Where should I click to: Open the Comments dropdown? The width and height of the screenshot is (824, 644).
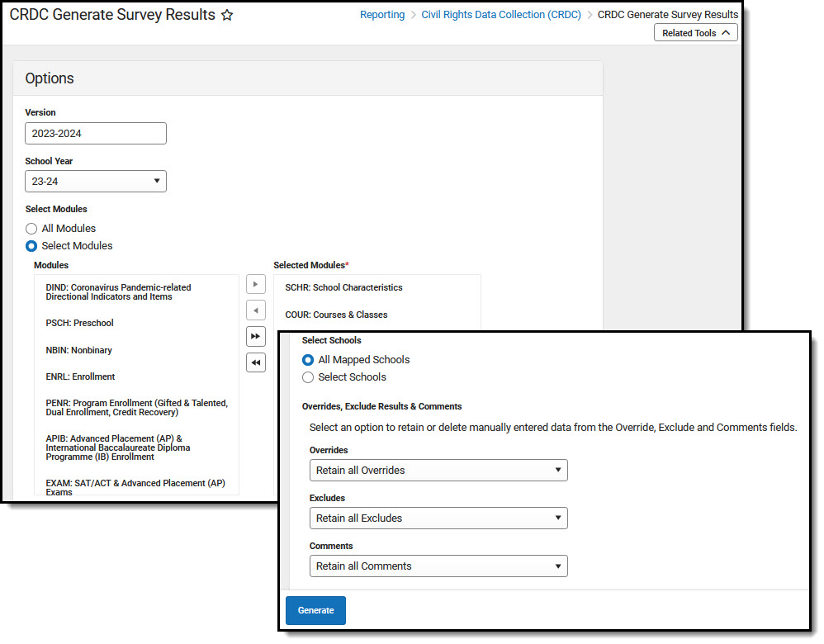438,566
